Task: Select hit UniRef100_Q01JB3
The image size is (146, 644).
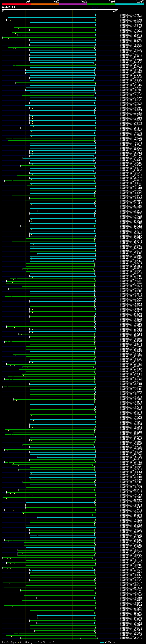Action: [x=131, y=349]
